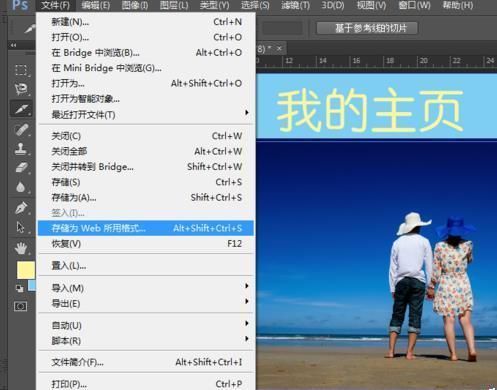Open the yellow foreground color swatch
The height and width of the screenshot is (390, 497).
point(26,270)
